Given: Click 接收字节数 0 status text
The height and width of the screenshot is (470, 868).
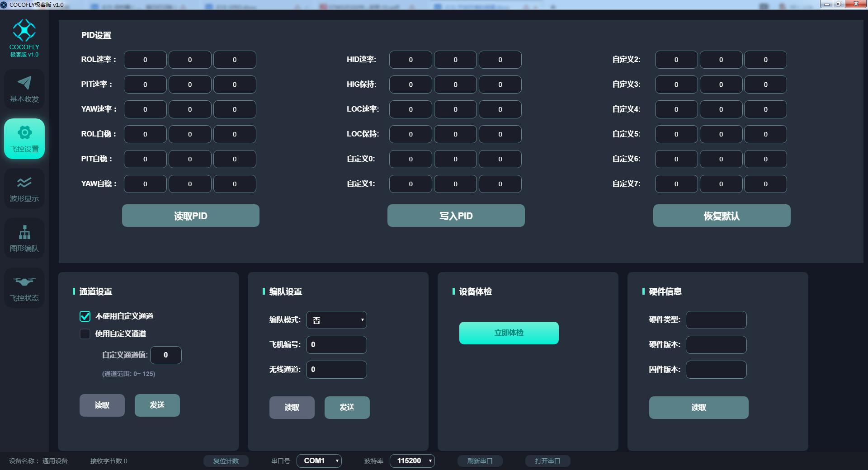Looking at the screenshot, I should (108, 461).
